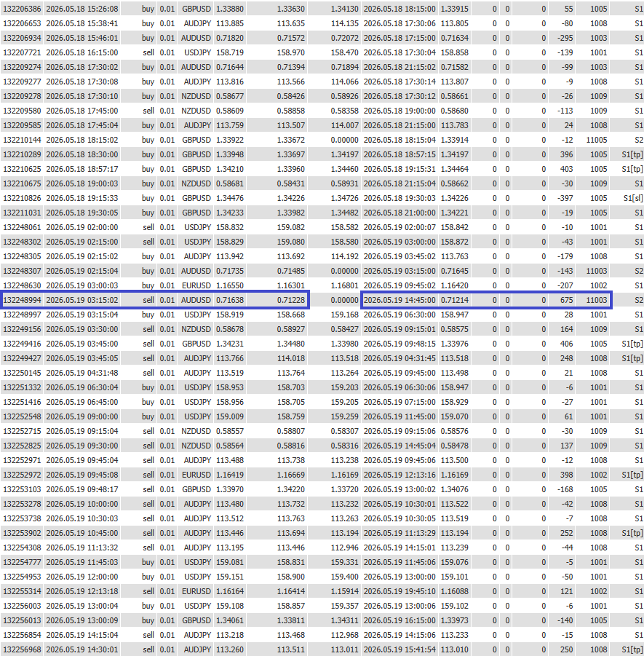
Task: Click close price 113.522
Action: coord(455,504)
